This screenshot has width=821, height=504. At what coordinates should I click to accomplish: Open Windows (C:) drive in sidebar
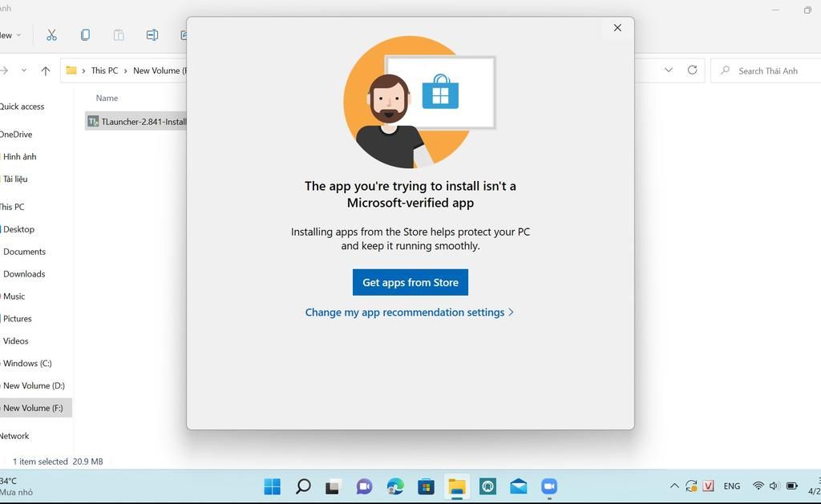coord(27,363)
